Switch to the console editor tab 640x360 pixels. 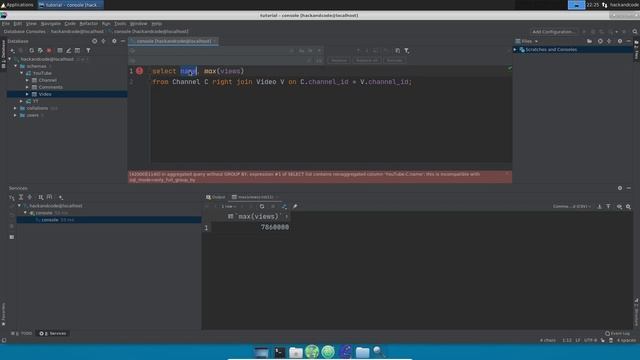click(x=173, y=41)
